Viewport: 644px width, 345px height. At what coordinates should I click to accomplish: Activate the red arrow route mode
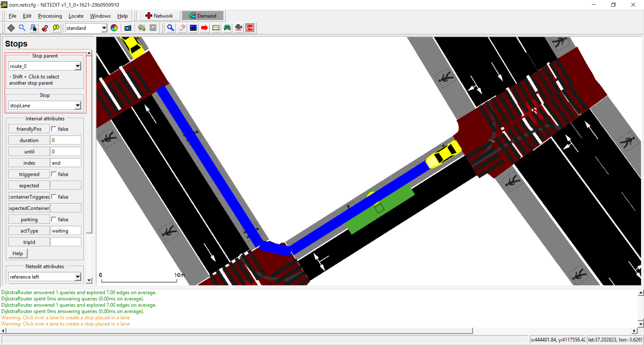pyautogui.click(x=205, y=28)
